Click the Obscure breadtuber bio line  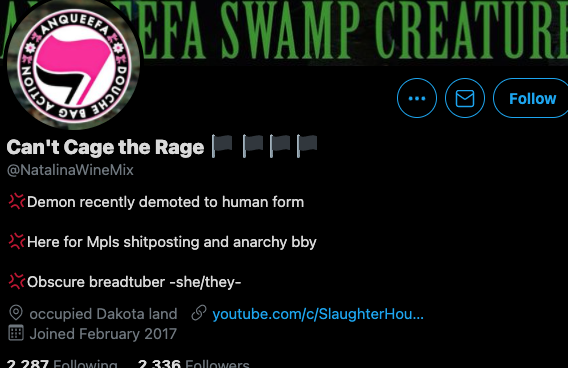point(125,282)
